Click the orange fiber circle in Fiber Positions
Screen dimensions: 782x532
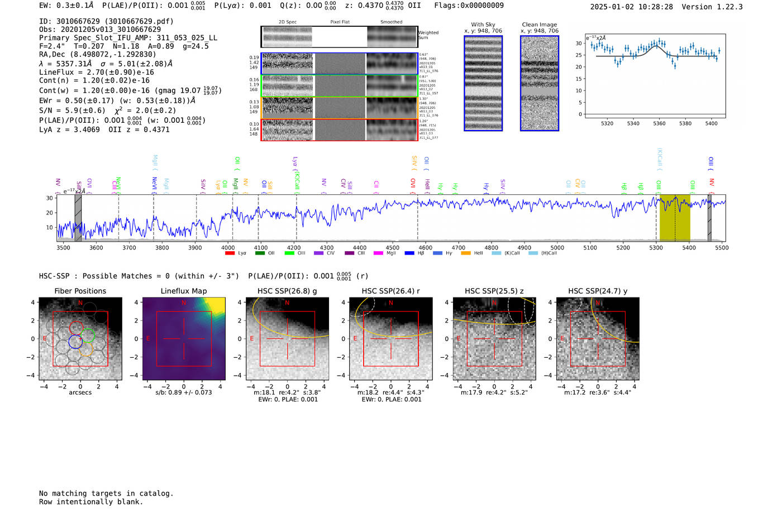[x=86, y=349]
